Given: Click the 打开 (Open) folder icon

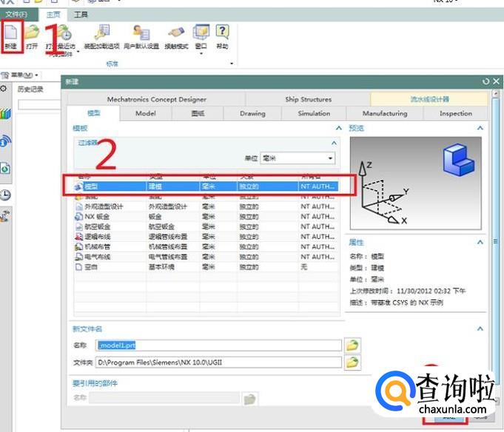Looking at the screenshot, I should coord(32,35).
